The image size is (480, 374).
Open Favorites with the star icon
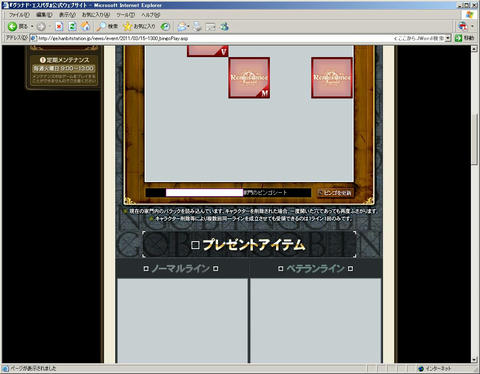tap(127, 27)
